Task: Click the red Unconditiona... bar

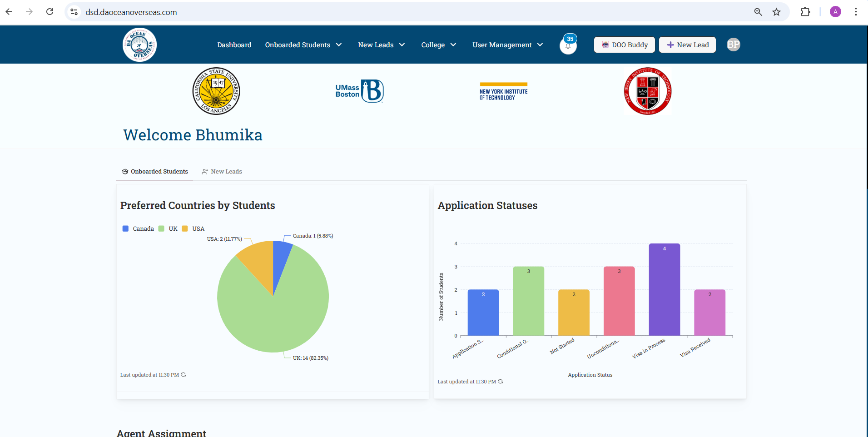Action: coord(619,301)
